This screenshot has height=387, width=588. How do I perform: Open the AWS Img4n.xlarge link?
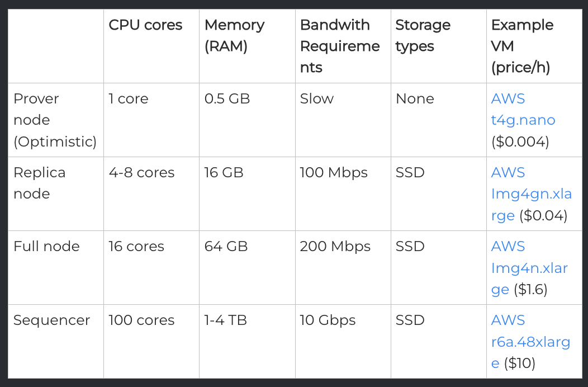[529, 268]
